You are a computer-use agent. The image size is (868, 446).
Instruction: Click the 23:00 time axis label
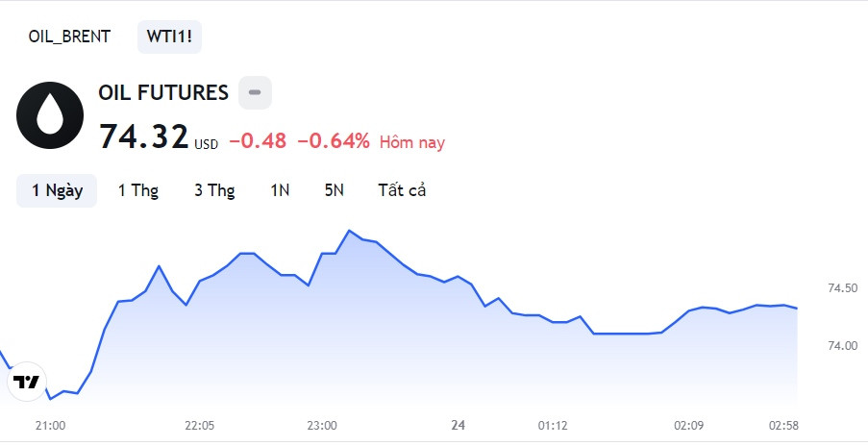[x=322, y=425]
